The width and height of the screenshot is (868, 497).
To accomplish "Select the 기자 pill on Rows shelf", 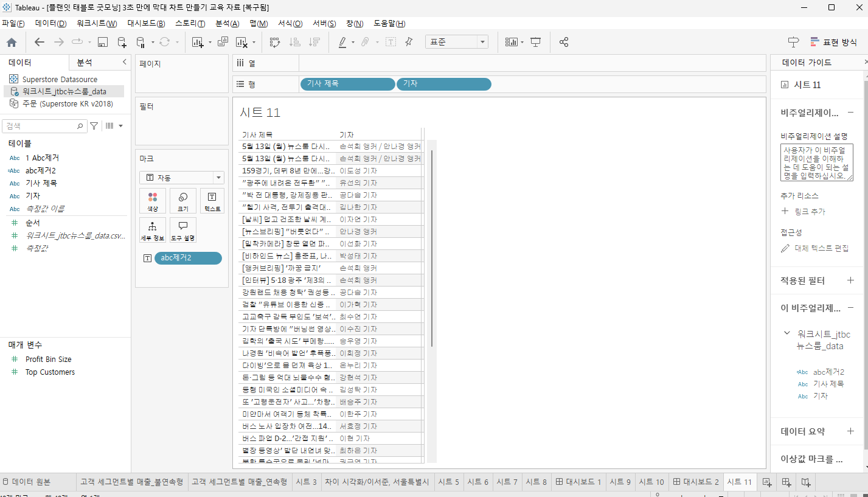I will 444,84.
